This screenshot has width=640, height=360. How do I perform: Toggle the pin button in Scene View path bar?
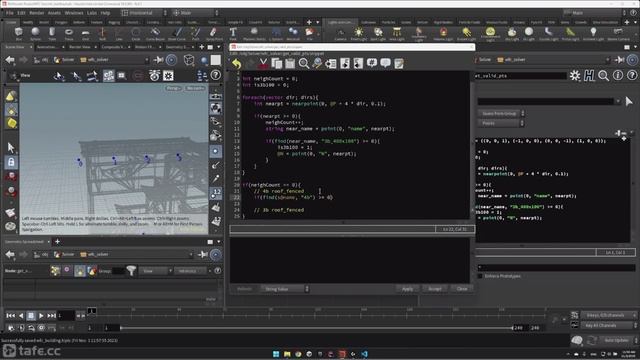[x=158, y=60]
